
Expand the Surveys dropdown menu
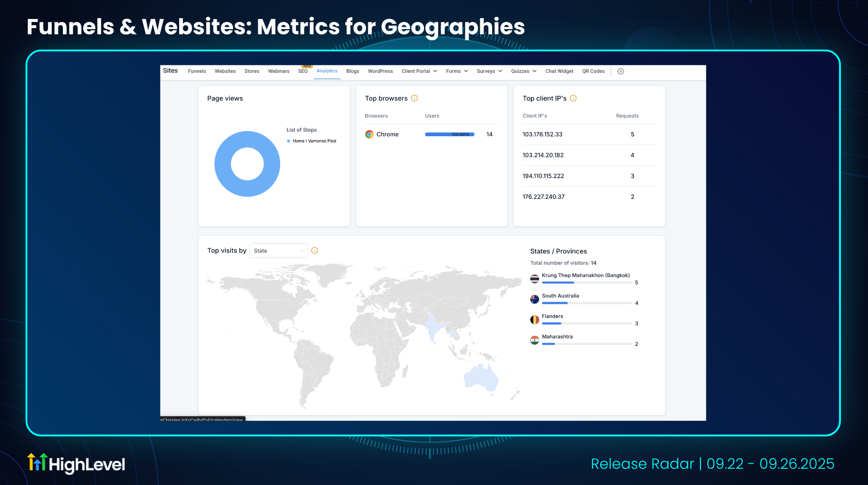point(489,71)
